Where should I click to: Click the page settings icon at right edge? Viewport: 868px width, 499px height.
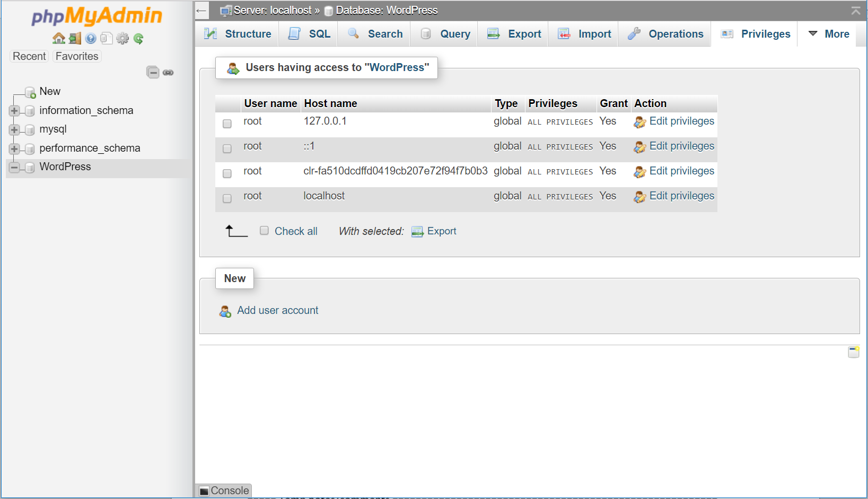(854, 352)
